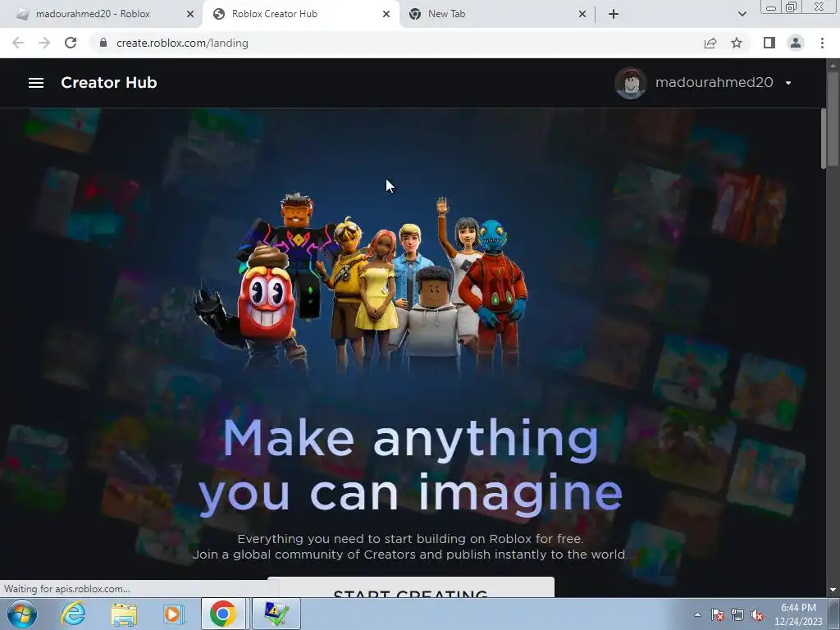Open the madourahmed20 avatar picture
This screenshot has height=630, width=840.
[x=631, y=83]
